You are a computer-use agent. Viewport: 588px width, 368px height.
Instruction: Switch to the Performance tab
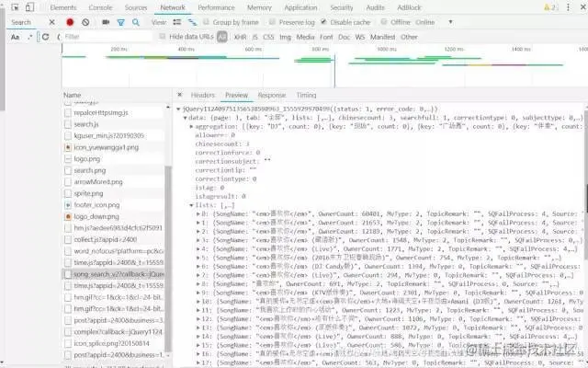coord(216,7)
